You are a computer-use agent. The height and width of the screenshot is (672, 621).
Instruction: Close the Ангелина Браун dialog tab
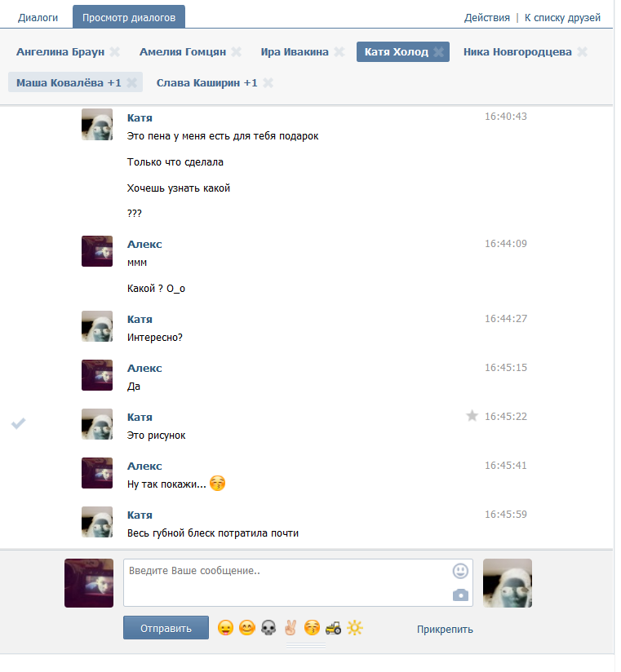click(114, 52)
